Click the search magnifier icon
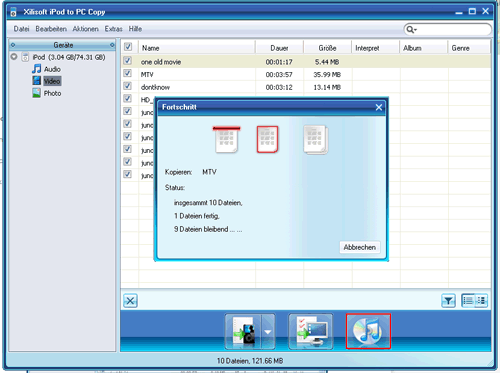This screenshot has width=500, height=373. pyautogui.click(x=411, y=30)
